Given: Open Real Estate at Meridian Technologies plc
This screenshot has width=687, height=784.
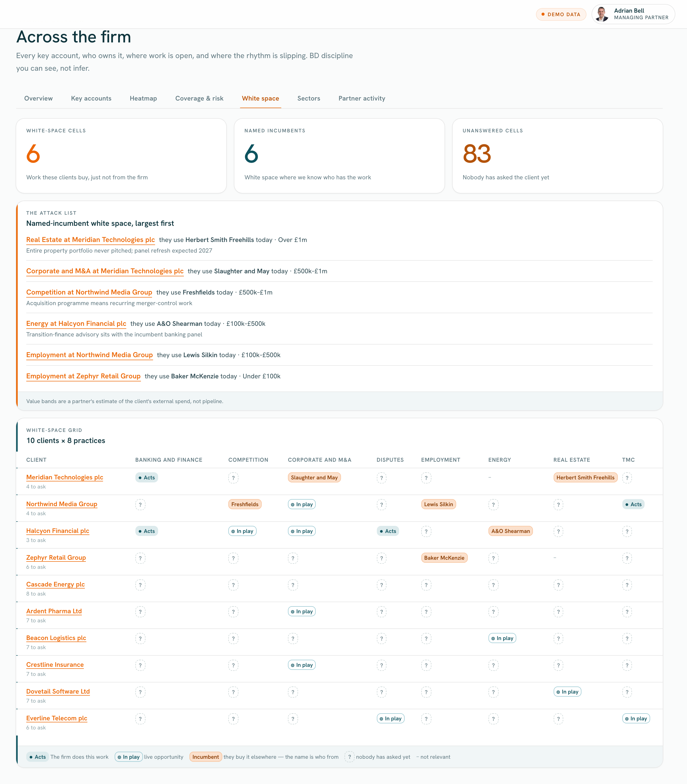Looking at the screenshot, I should (90, 240).
